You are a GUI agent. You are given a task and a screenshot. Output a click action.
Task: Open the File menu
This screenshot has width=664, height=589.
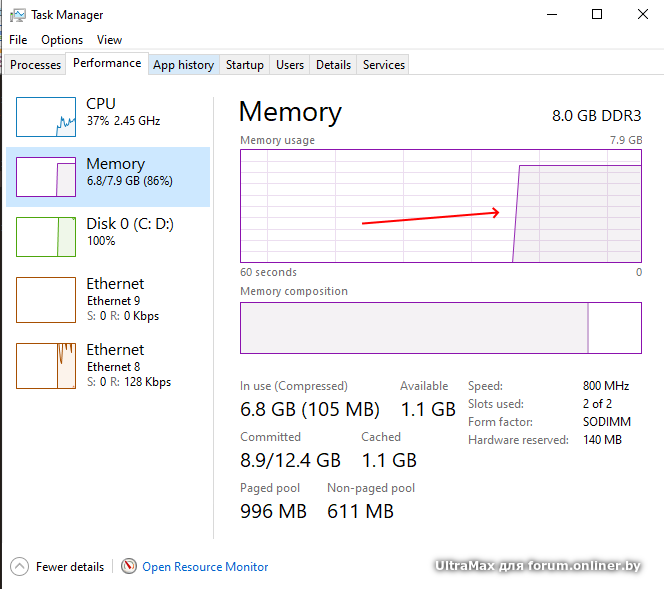coord(18,40)
